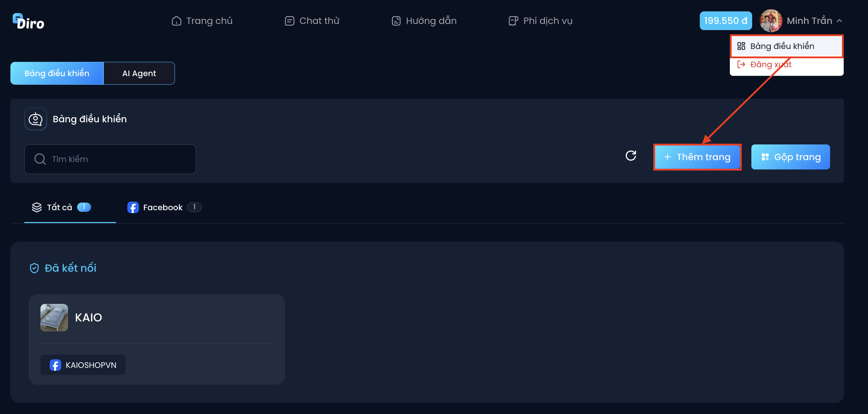Click the Gộp trang button

[x=791, y=157]
